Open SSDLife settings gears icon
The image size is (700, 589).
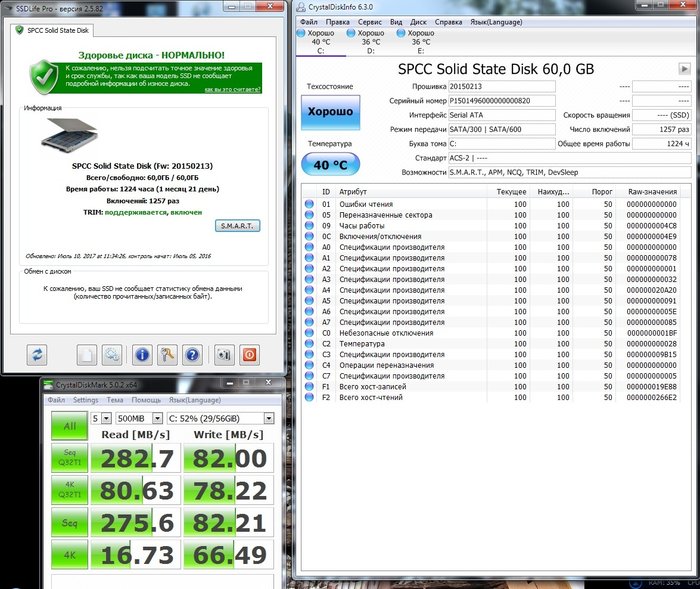tap(112, 355)
